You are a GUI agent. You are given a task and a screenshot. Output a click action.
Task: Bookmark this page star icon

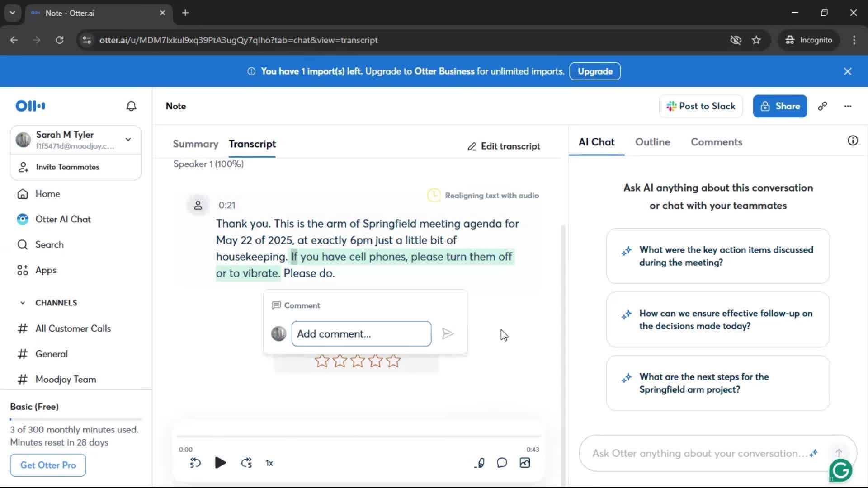point(756,40)
